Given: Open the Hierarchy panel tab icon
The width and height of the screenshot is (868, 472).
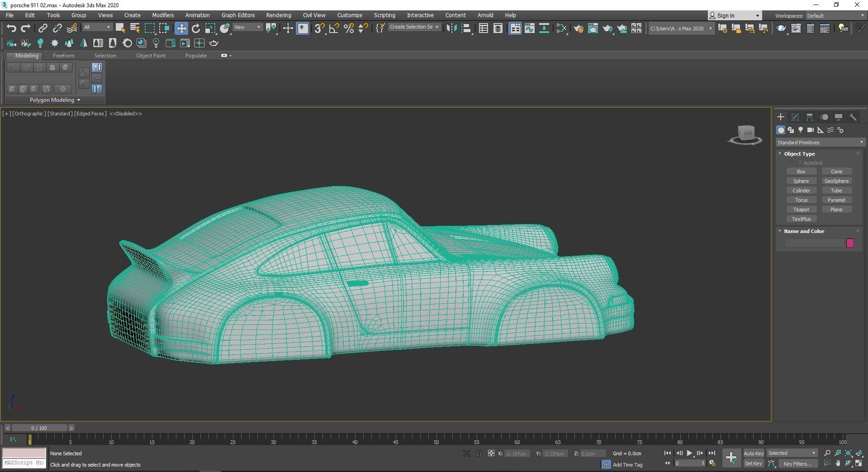Looking at the screenshot, I should (x=810, y=117).
